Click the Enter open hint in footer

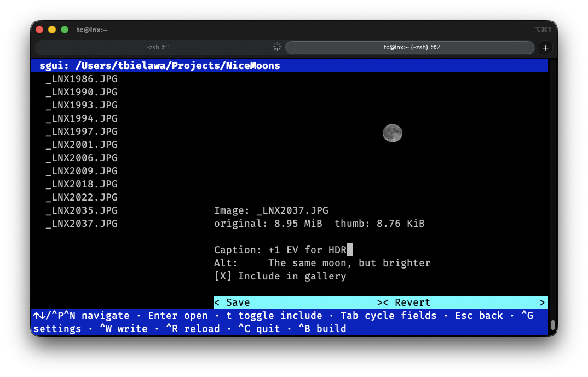pos(178,316)
